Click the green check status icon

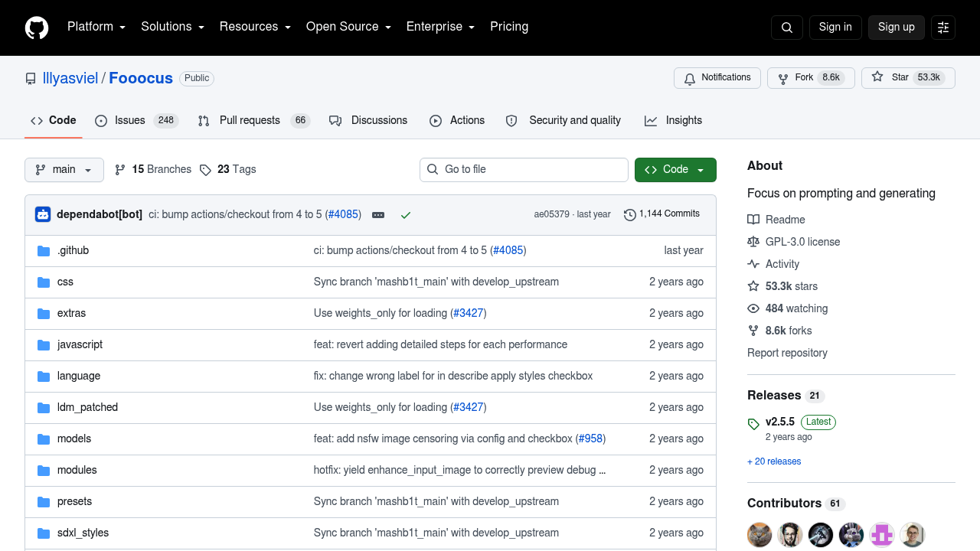[406, 215]
